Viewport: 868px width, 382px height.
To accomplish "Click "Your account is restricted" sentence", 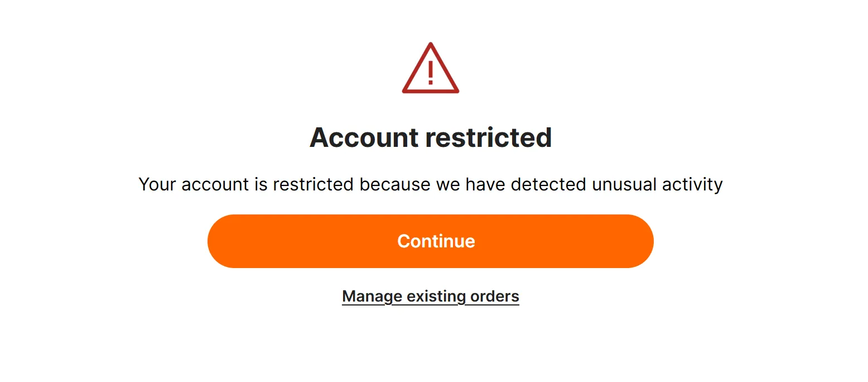I will pyautogui.click(x=246, y=184).
